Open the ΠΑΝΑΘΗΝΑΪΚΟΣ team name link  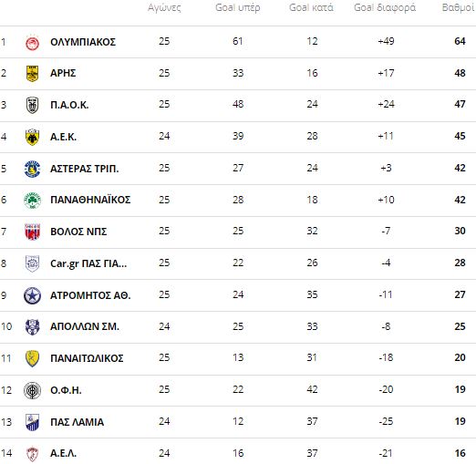(90, 200)
